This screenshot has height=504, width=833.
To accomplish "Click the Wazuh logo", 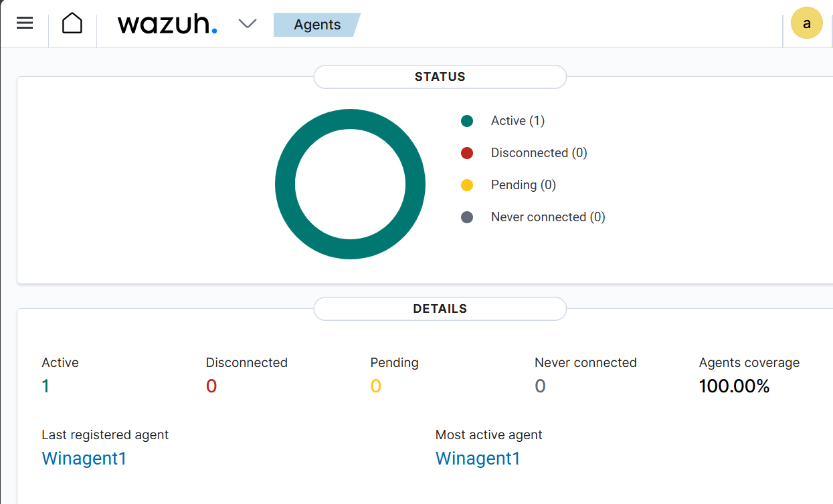I will [x=167, y=25].
